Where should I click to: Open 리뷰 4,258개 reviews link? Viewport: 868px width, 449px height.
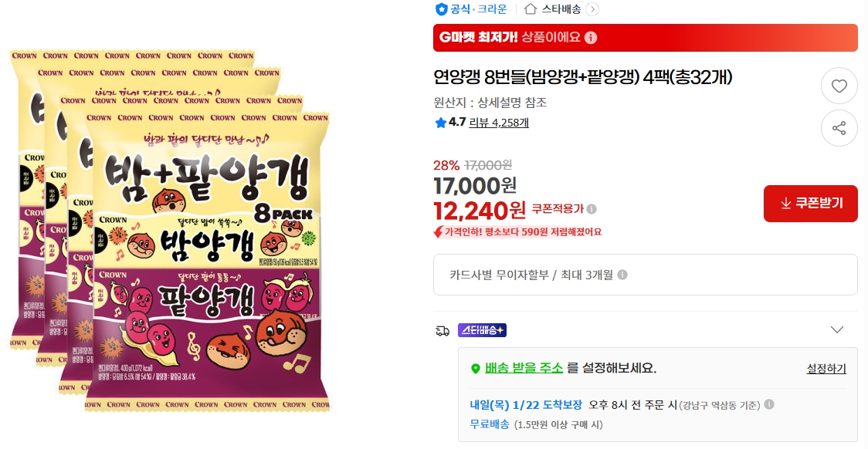(x=499, y=123)
